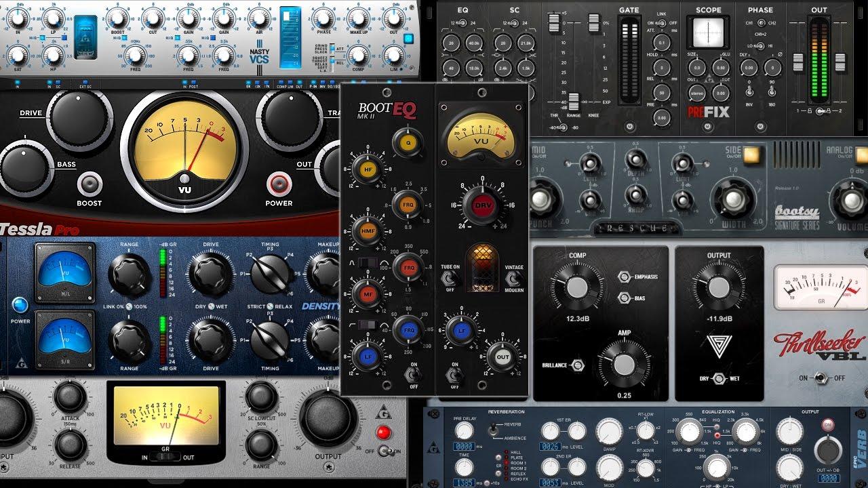Click the TIME ms display field on epicVerb
Image resolution: width=868 pixels, height=488 pixels.
[464, 483]
